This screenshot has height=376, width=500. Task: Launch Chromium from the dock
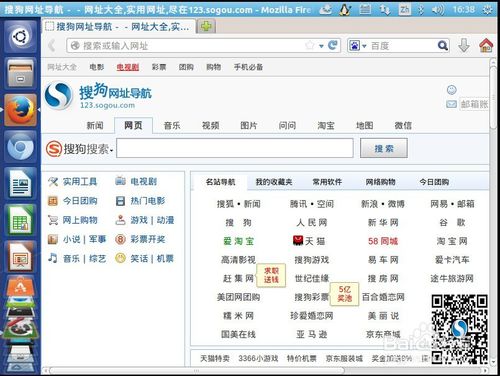click(x=20, y=146)
